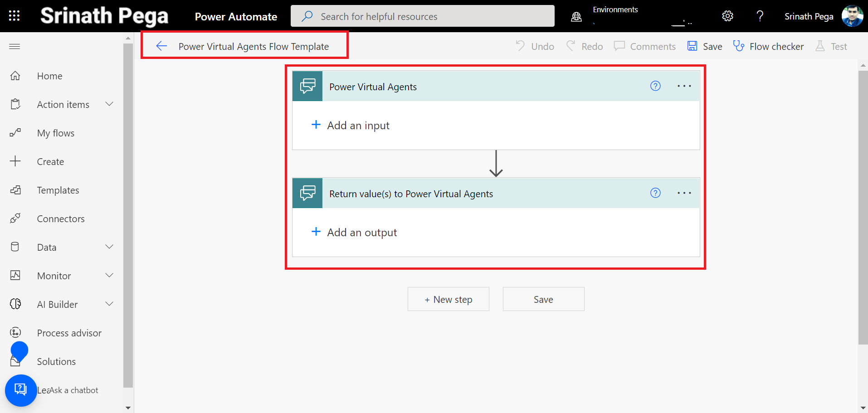868x413 pixels.
Task: Click the Ask a chatbot button
Action: point(21,390)
